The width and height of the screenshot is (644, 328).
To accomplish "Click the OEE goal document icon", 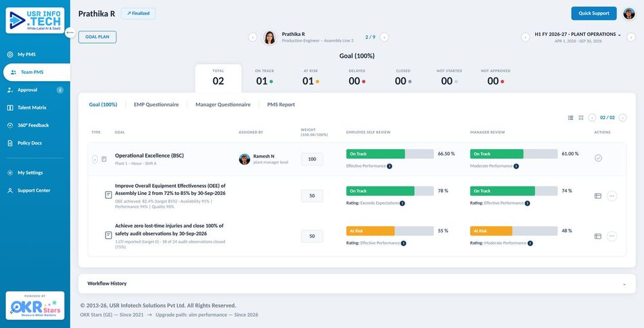I will (108, 195).
